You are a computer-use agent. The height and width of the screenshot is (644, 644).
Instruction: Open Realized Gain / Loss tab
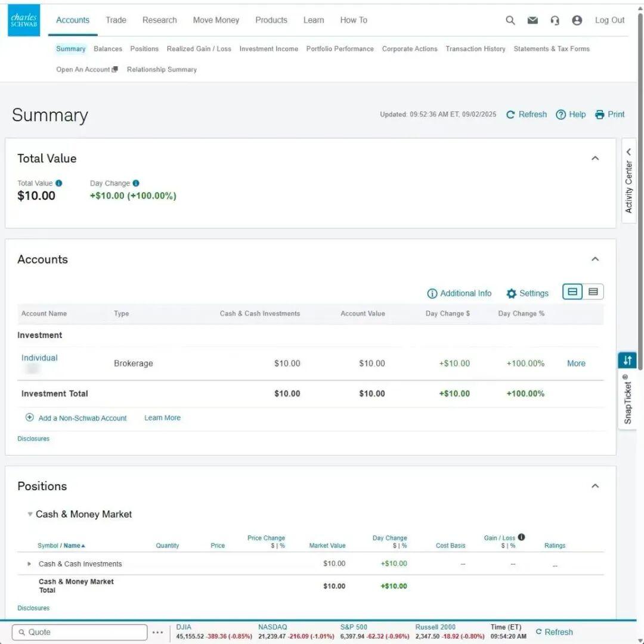[x=199, y=49]
